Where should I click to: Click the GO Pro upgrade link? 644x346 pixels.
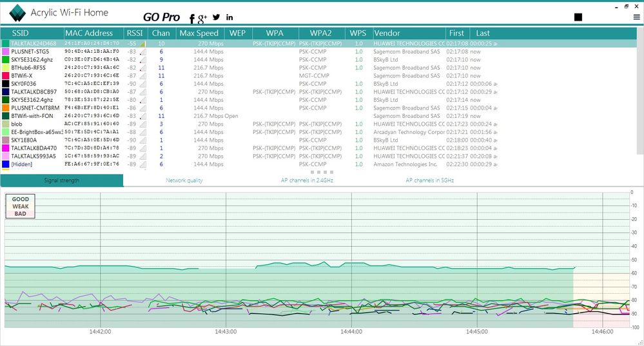coord(161,17)
